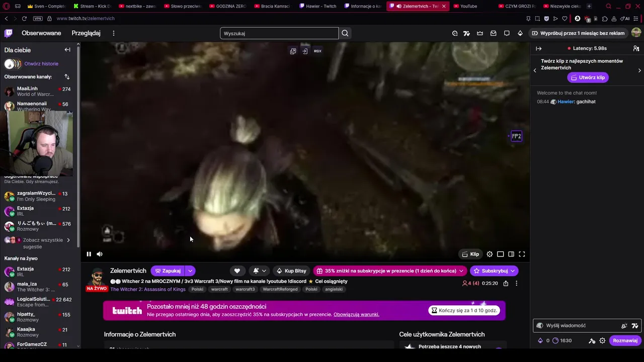This screenshot has width=644, height=362.
Task: Open a new browser tab with plus
Action: (x=589, y=6)
